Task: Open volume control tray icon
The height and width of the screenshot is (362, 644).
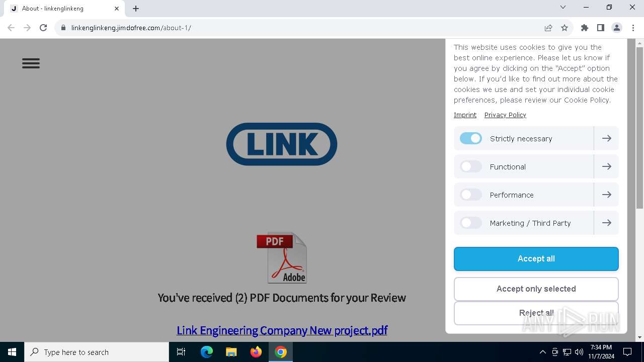Action: click(x=579, y=352)
